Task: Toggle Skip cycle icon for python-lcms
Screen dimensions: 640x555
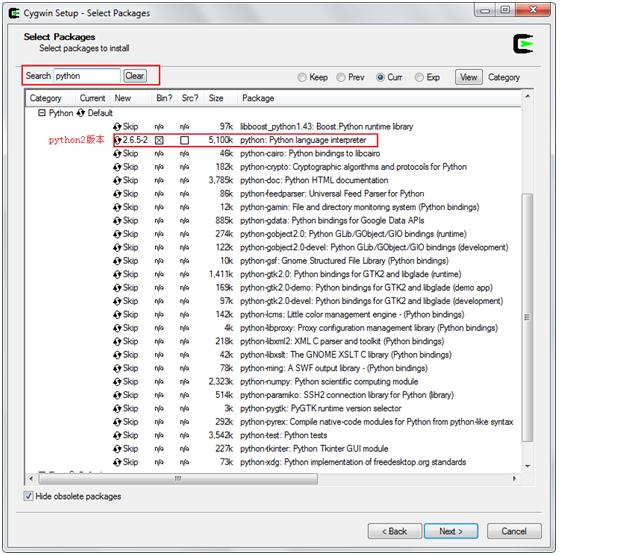Action: [118, 315]
